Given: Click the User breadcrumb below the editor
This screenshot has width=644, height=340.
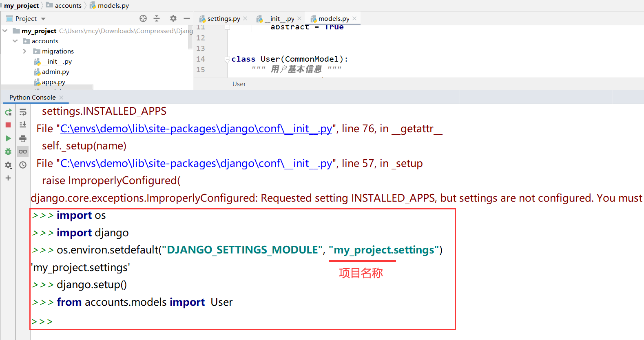Looking at the screenshot, I should click(239, 84).
